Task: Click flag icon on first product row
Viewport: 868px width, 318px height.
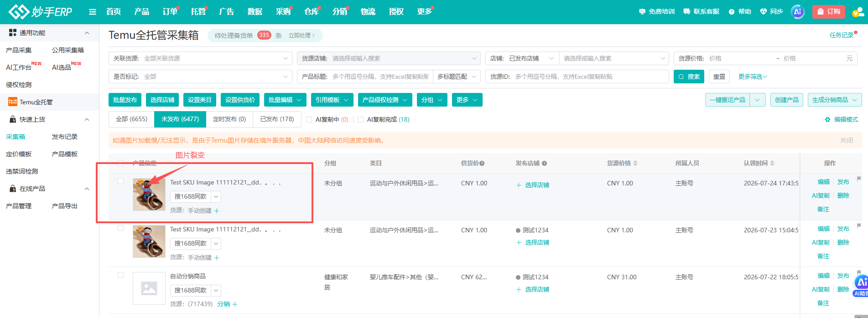Action: pos(859,179)
